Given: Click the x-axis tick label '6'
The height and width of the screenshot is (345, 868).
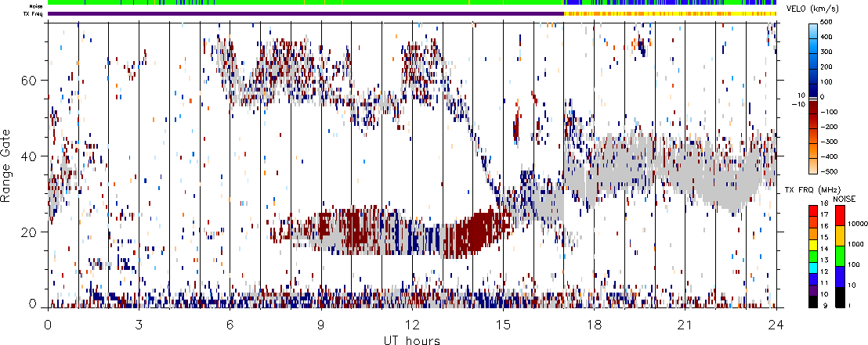Looking at the screenshot, I should (x=230, y=324).
